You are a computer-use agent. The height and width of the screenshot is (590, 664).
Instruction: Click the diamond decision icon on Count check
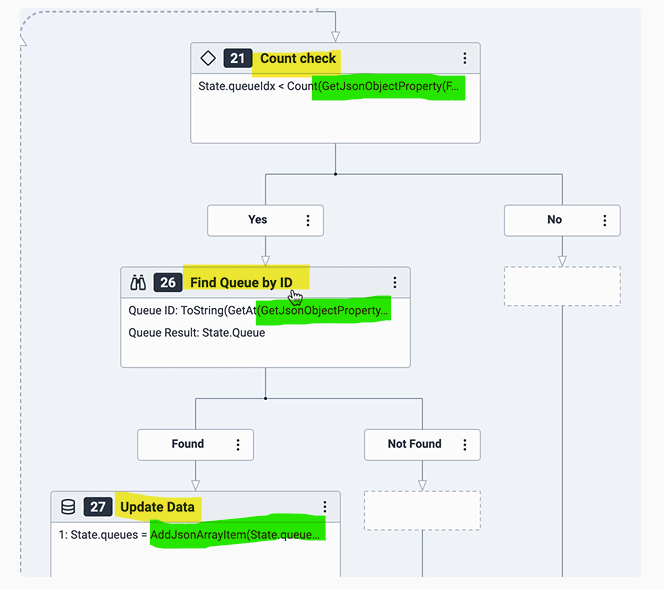point(209,59)
